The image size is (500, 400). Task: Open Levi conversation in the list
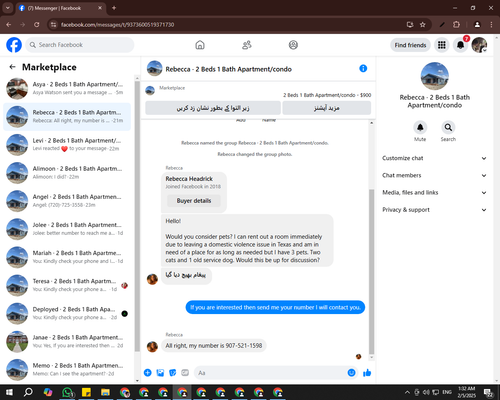(67, 145)
